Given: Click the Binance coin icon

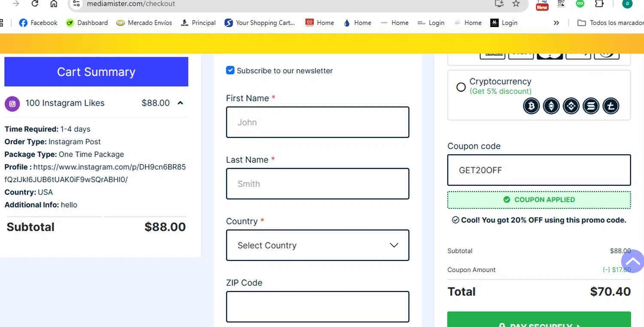Looking at the screenshot, I should (x=571, y=106).
